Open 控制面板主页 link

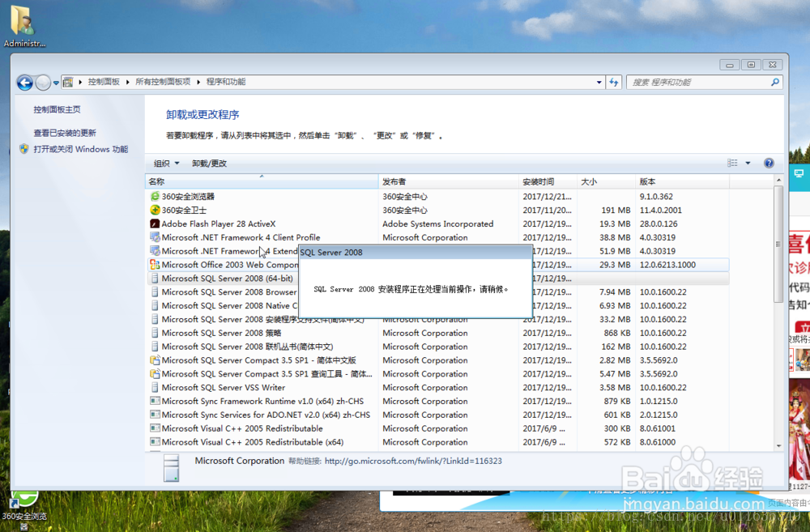[57, 109]
